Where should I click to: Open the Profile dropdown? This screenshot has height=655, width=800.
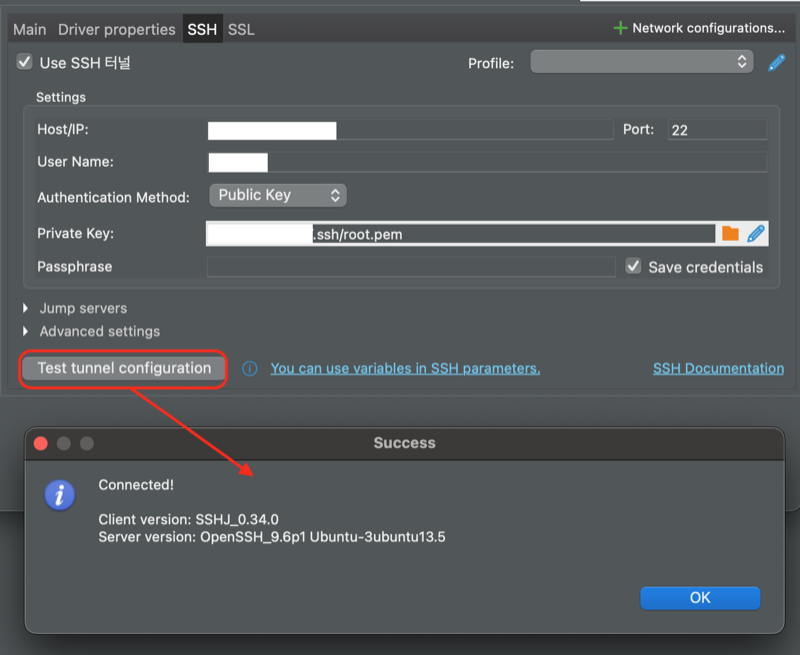point(642,62)
